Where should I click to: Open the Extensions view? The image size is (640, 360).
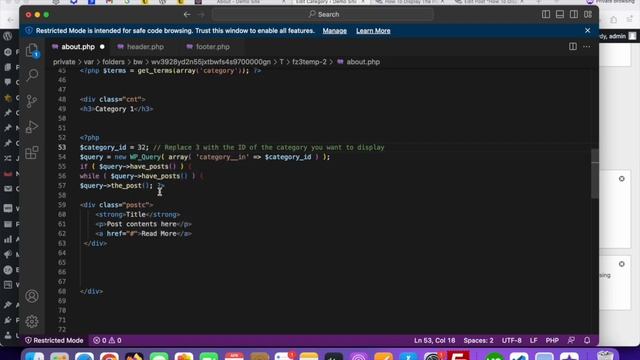tap(32, 153)
